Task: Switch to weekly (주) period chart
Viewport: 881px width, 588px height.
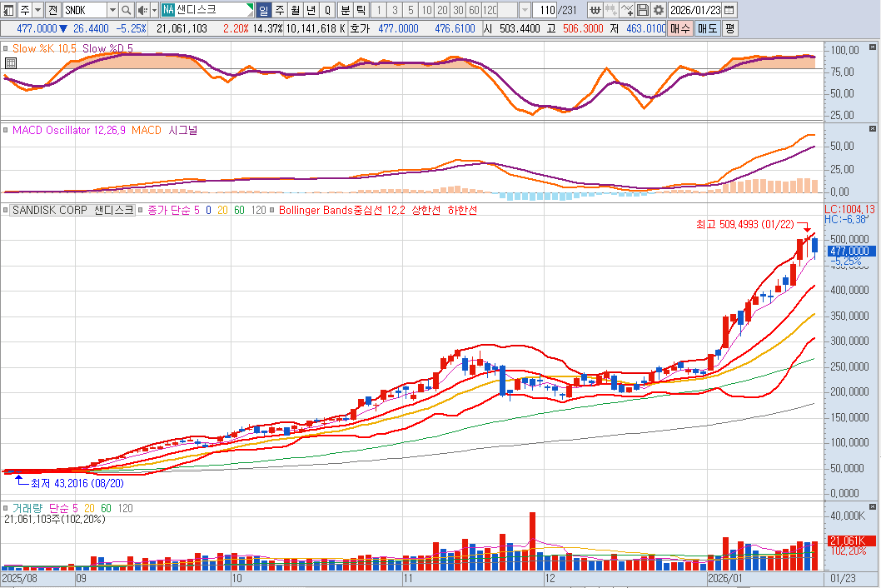Action: [279, 10]
